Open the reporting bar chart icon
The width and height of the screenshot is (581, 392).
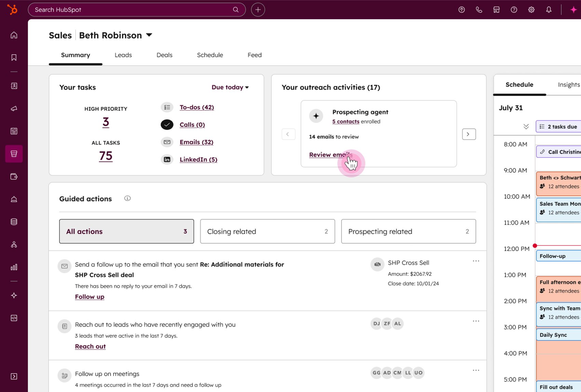(14, 267)
